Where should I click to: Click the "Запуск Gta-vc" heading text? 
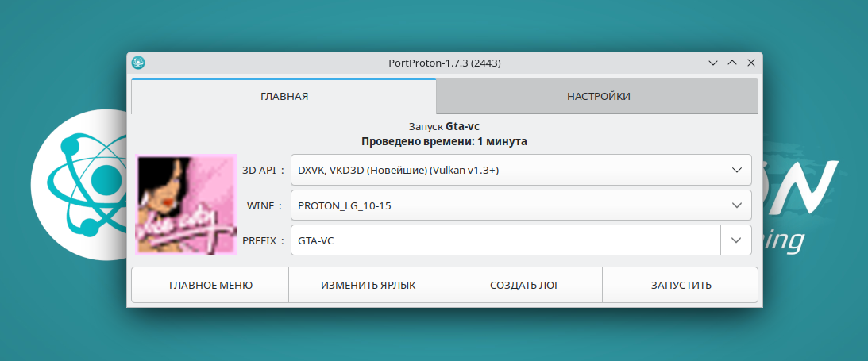click(444, 126)
